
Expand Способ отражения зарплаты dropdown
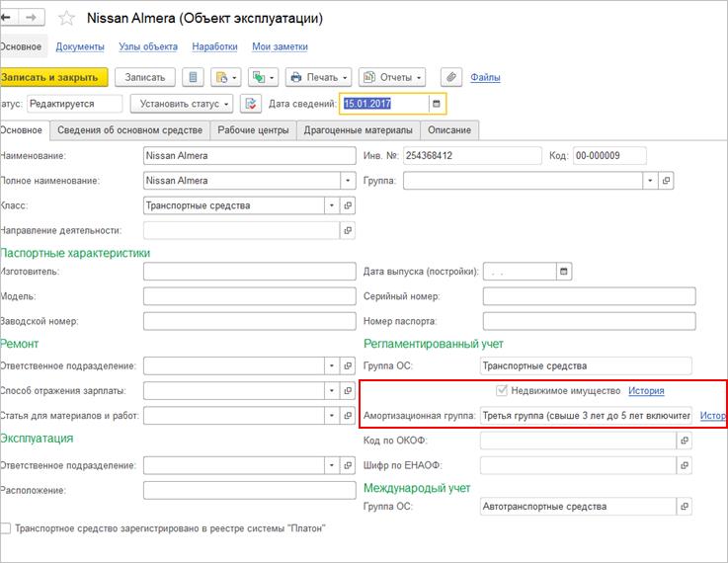pyautogui.click(x=332, y=391)
